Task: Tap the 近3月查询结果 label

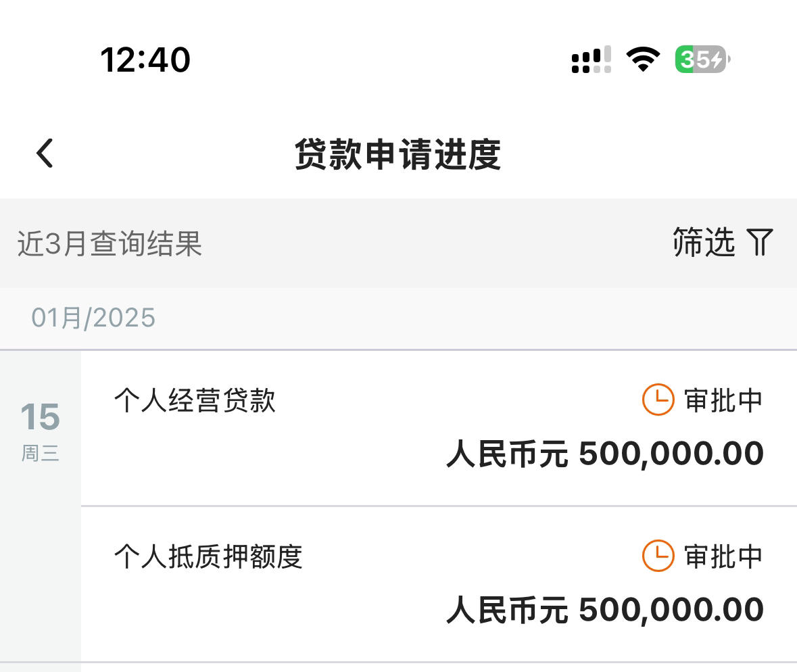Action: [110, 243]
